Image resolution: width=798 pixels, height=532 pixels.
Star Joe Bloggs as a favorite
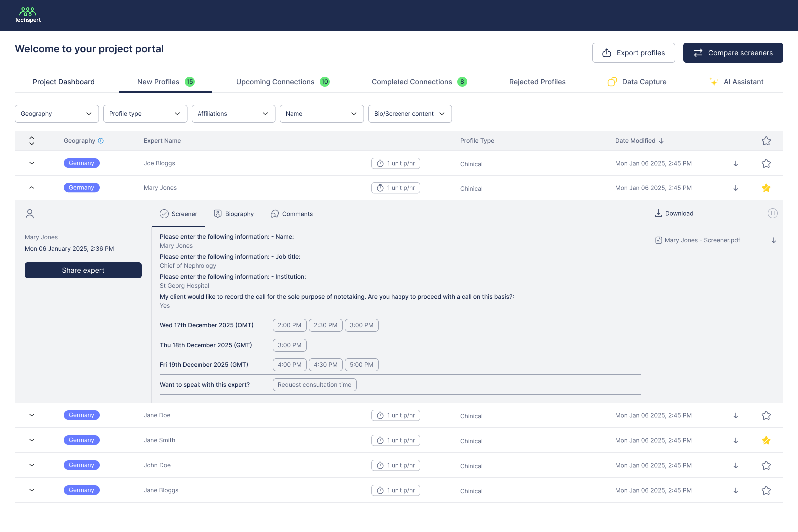tap(766, 163)
